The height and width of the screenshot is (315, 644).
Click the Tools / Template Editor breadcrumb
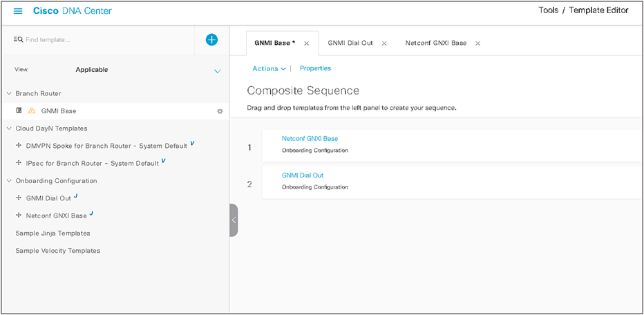(583, 10)
